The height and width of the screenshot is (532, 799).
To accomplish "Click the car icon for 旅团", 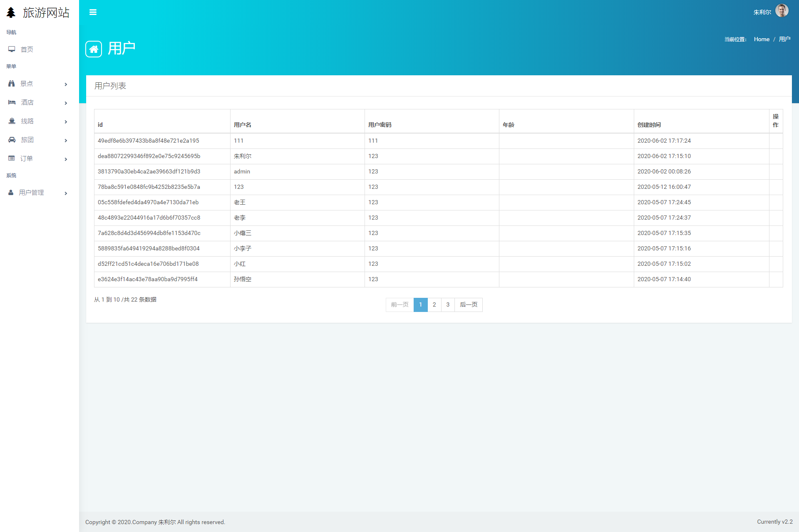I will [x=12, y=140].
